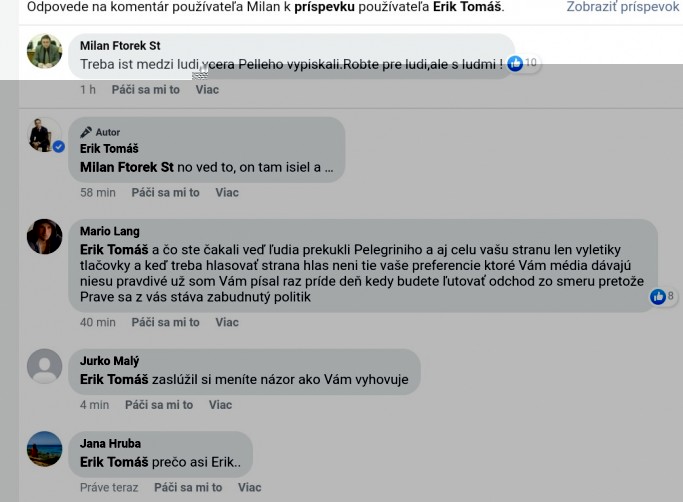Open Mario Lang's profile picture
The width and height of the screenshot is (683, 502).
44,237
